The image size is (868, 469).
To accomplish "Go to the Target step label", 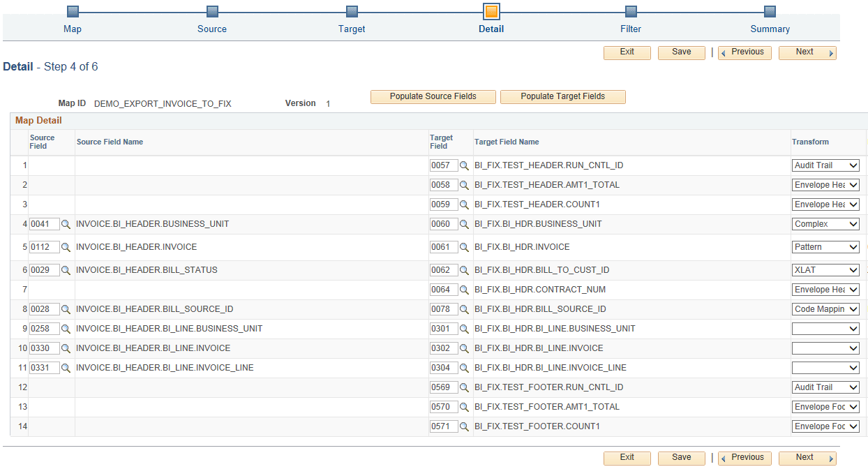I will (x=352, y=29).
